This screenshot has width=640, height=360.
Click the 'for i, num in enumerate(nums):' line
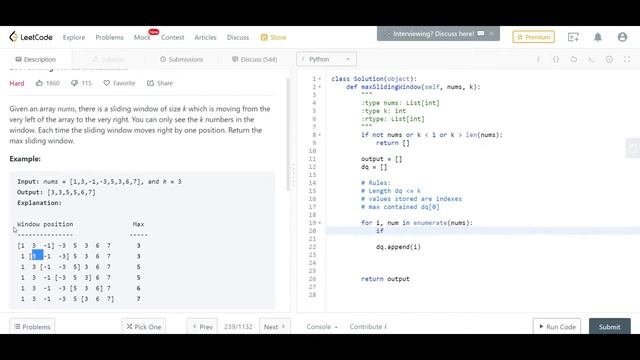(x=417, y=223)
